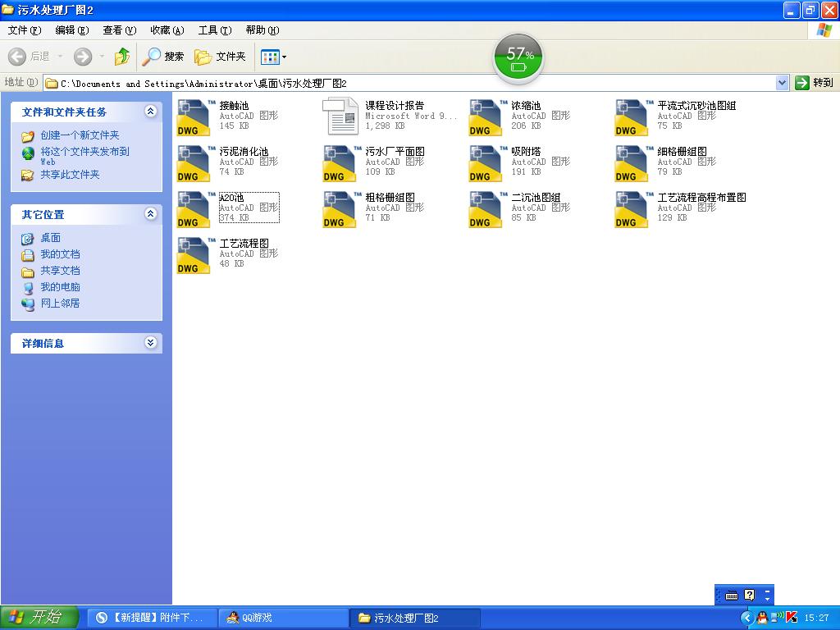
Task: Open the 查看 menu
Action: (117, 30)
